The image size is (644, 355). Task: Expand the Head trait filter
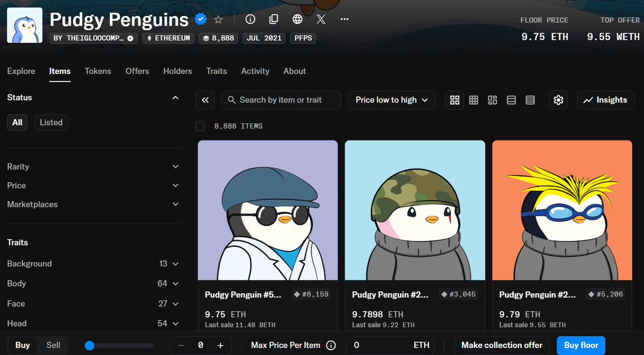(94, 323)
